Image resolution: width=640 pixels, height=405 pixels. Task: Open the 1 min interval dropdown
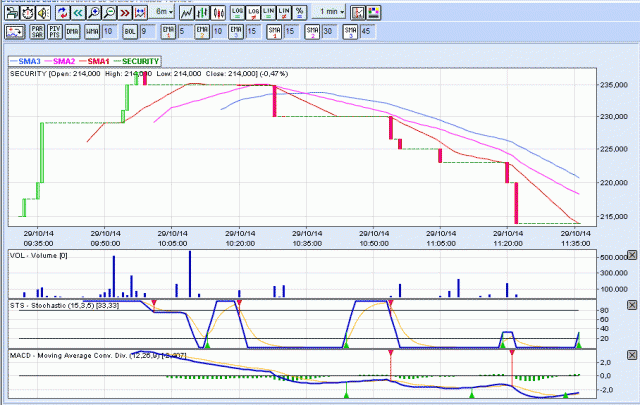(328, 12)
